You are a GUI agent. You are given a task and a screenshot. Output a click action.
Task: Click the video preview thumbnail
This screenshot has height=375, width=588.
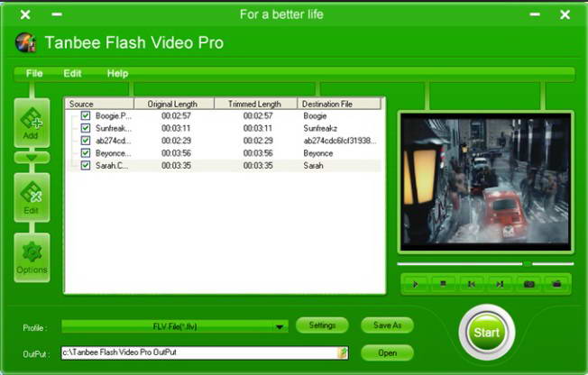pyautogui.click(x=485, y=182)
